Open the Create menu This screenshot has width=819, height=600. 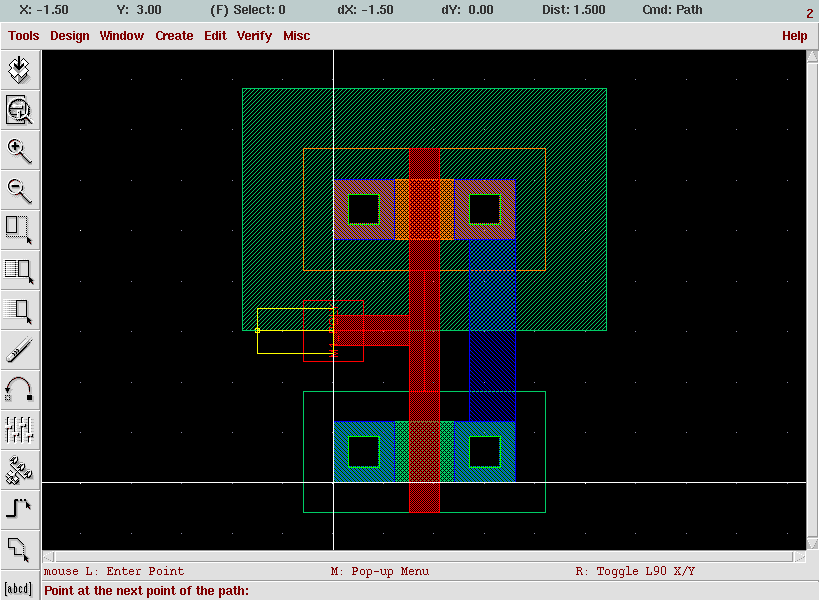click(174, 36)
